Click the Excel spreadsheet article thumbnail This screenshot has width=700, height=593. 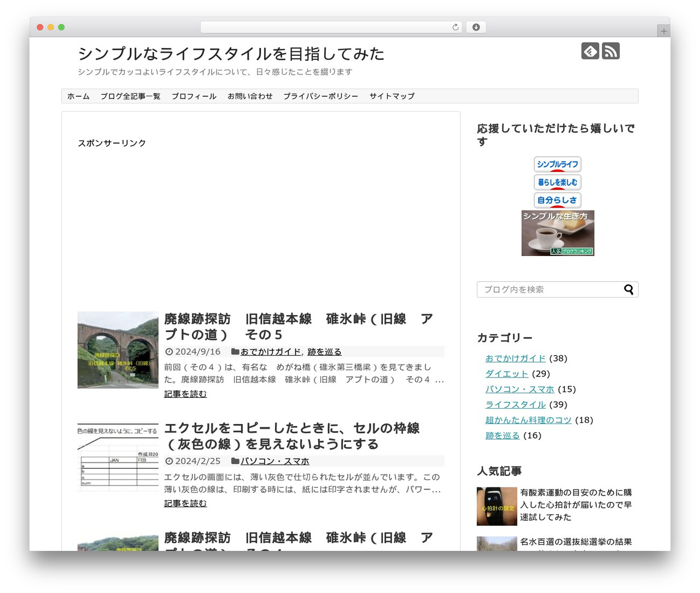(x=118, y=457)
